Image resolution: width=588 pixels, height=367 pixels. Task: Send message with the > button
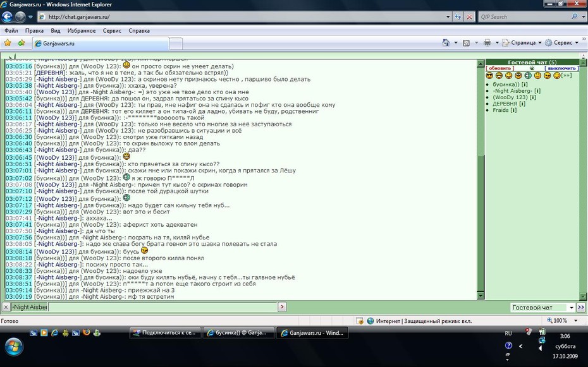pos(282,307)
